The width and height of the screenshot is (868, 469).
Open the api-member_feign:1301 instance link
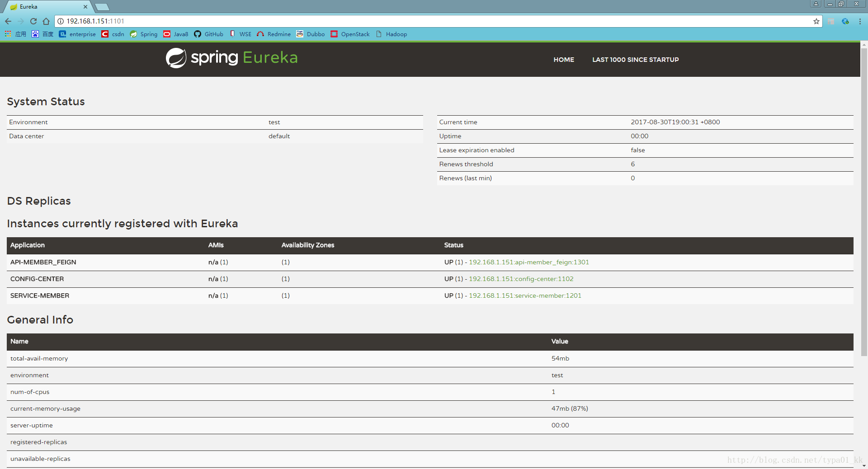(x=529, y=262)
